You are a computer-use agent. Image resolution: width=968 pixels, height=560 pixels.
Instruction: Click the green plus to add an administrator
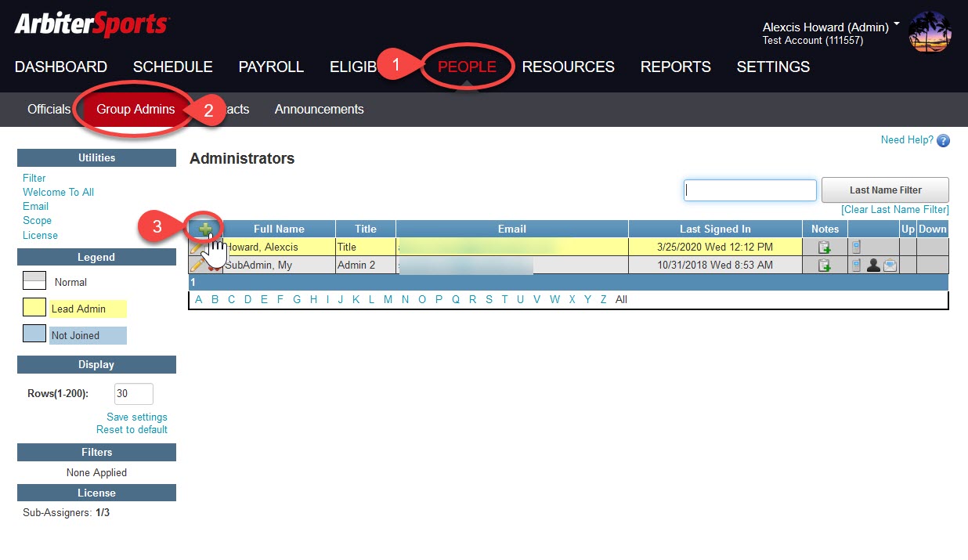pyautogui.click(x=204, y=228)
